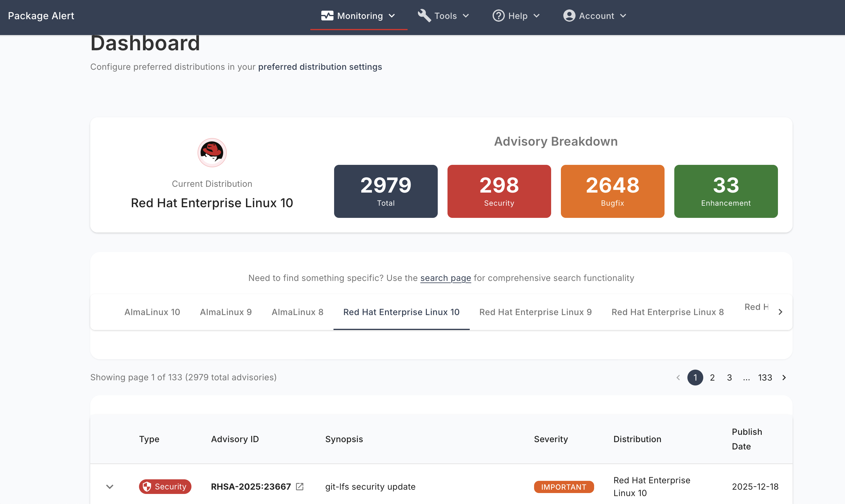Switch to the AlmaLinux 9 tab

(226, 312)
